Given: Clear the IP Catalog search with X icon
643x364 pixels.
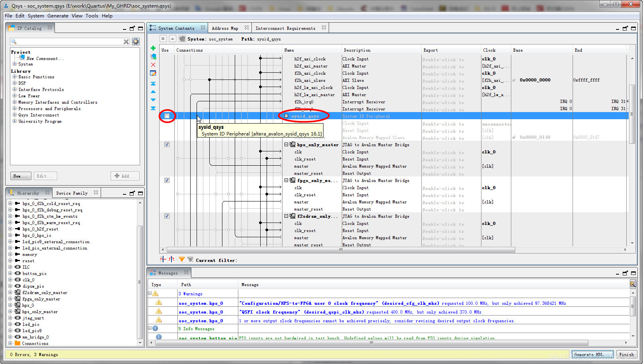Looking at the screenshot, I should pos(126,42).
